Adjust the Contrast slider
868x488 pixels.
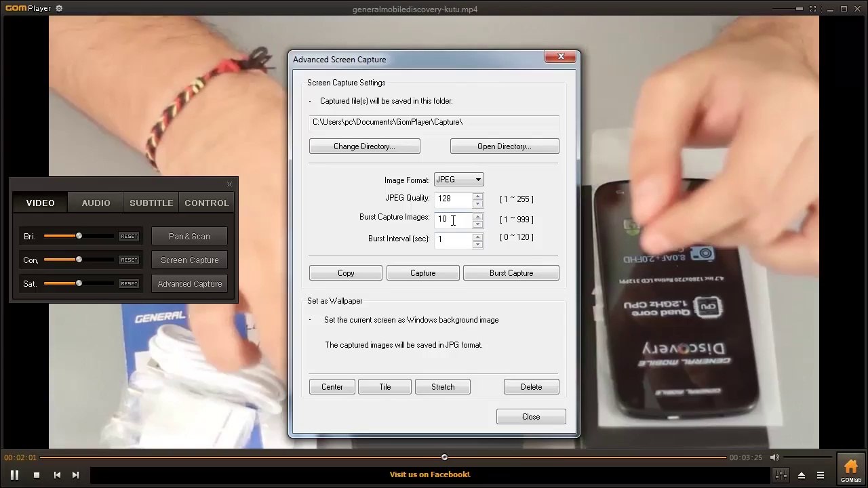pyautogui.click(x=79, y=260)
